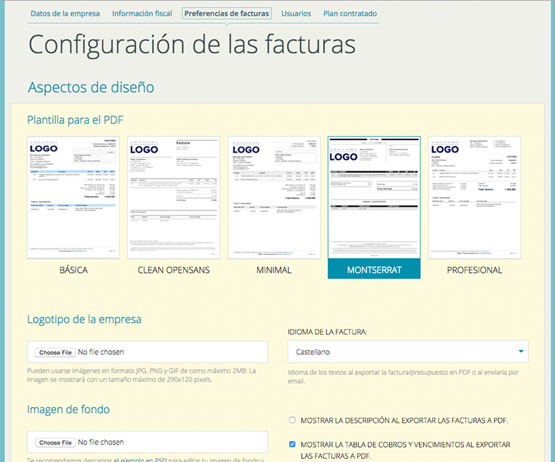Click the dropdown arrow beside Castellano
Screen dimensions: 555x462
521,351
